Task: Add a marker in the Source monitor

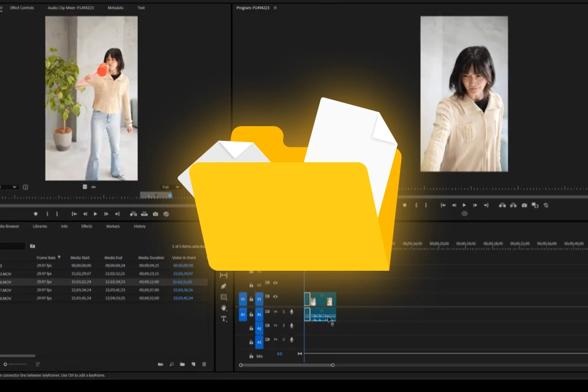Action: click(36, 214)
